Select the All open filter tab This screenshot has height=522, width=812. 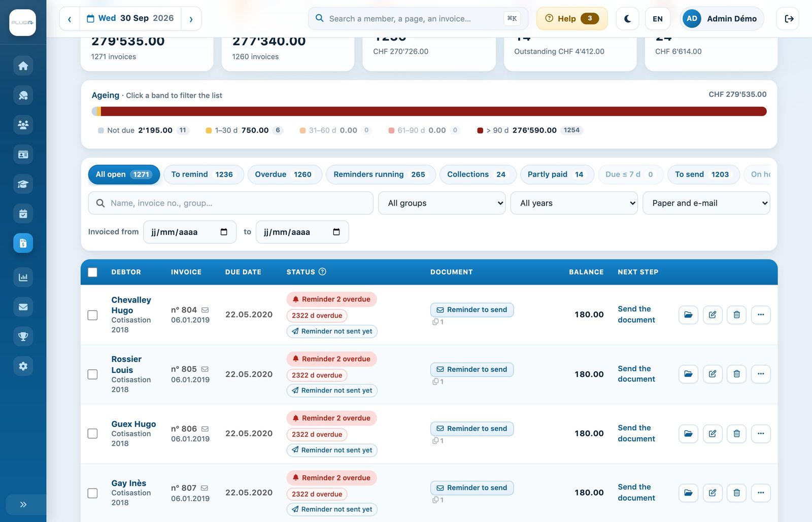click(x=124, y=175)
